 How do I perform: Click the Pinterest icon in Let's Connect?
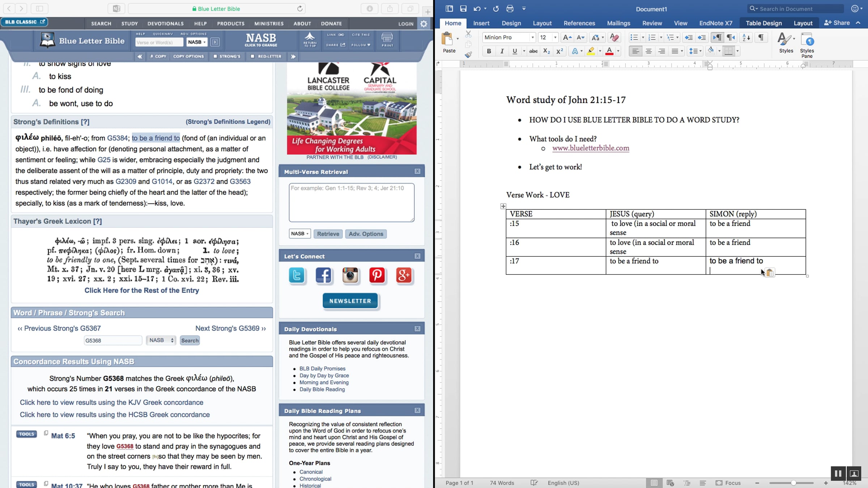tap(377, 275)
